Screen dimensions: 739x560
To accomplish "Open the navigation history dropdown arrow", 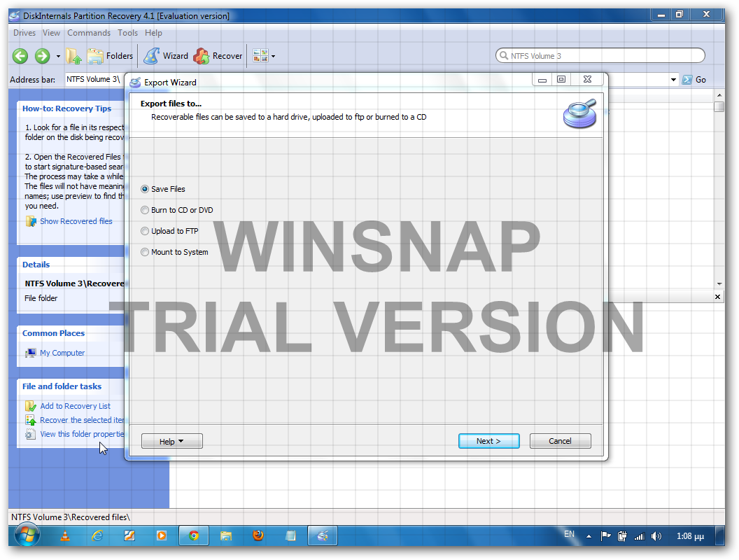I will pos(59,56).
